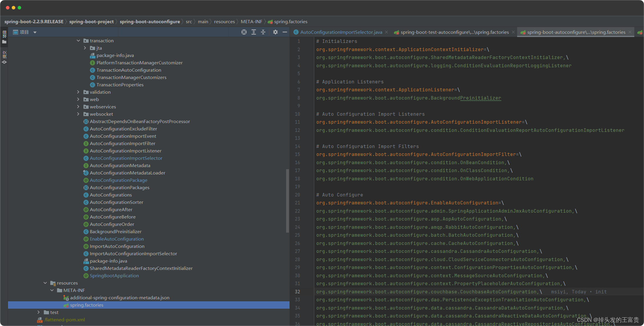Click additional-spring-configuration-metadata.json file icon
This screenshot has height=326, width=644.
pos(66,298)
